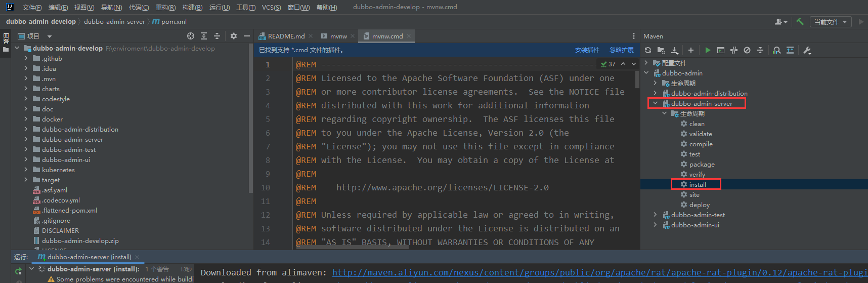The image size is (868, 283).
Task: Select package lifecycle goal
Action: 702,164
